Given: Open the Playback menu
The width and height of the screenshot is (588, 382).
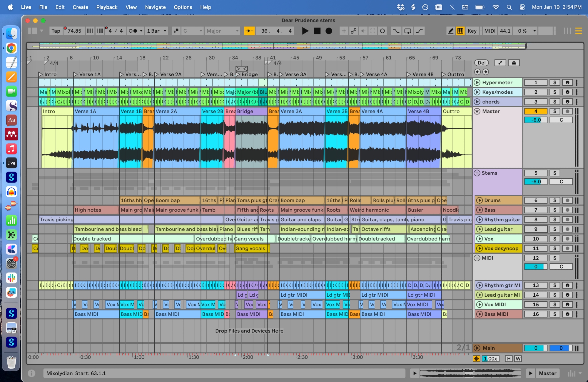Looking at the screenshot, I should pyautogui.click(x=107, y=7).
